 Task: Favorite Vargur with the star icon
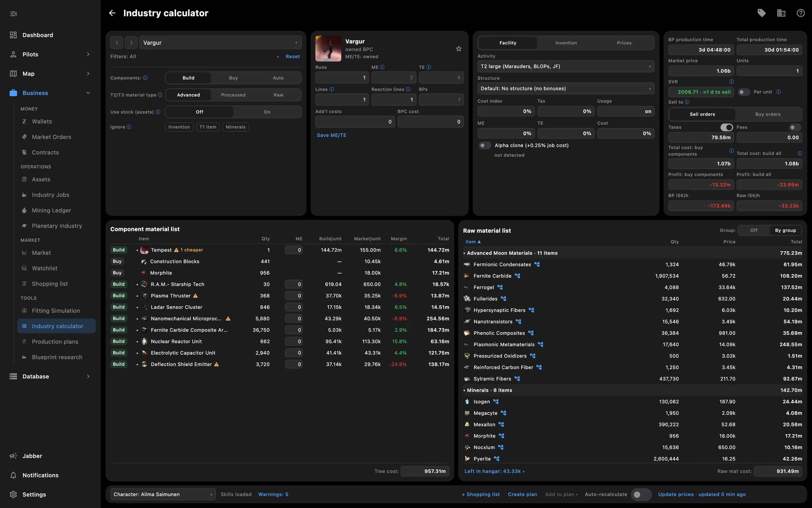pos(459,49)
